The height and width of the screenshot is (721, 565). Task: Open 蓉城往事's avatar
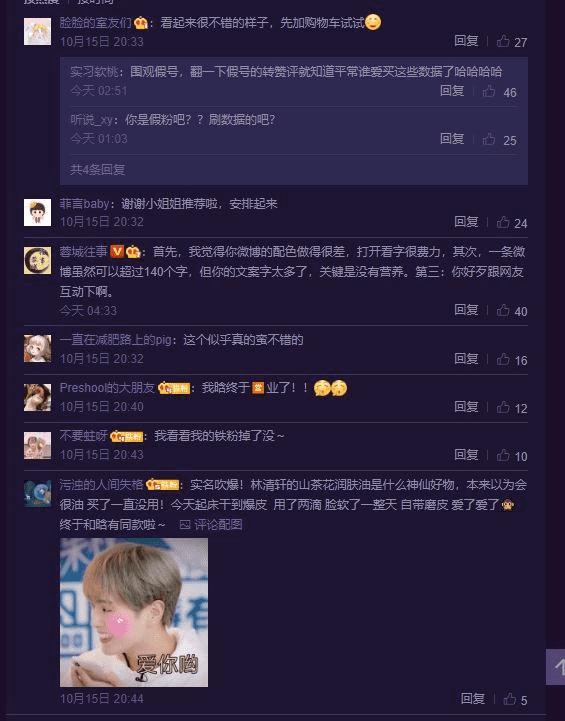click(x=37, y=260)
